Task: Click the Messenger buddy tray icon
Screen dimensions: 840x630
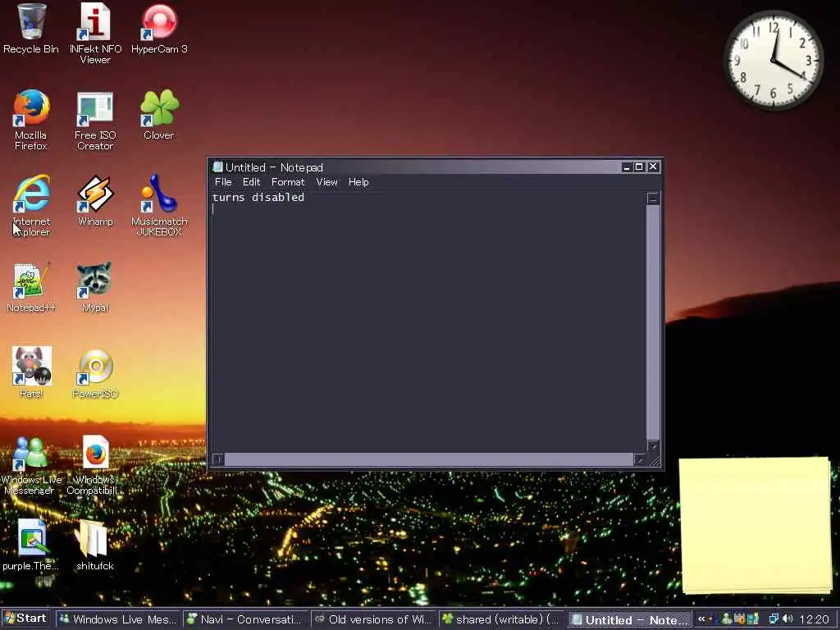Action: [x=727, y=619]
